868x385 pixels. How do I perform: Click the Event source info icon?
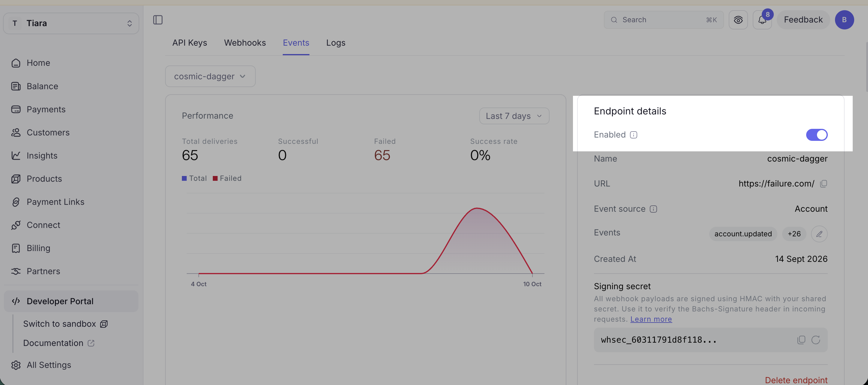(653, 209)
